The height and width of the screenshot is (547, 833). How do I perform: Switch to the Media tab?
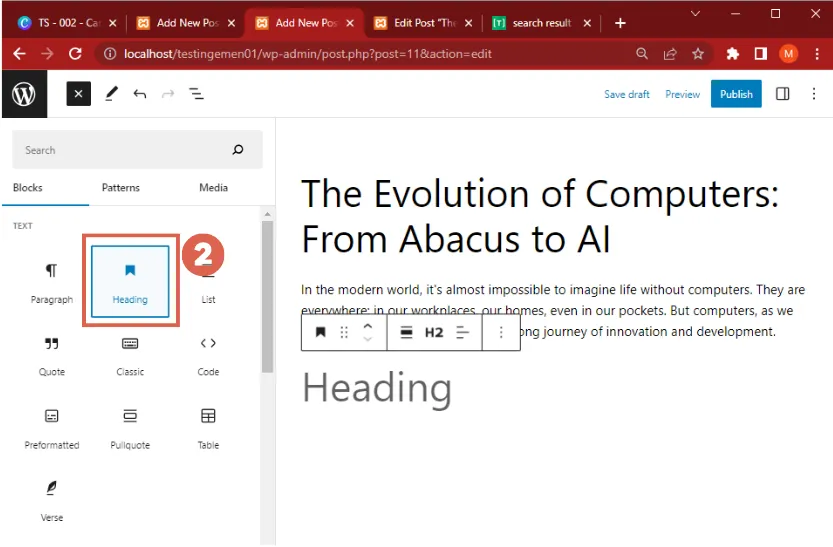(214, 187)
